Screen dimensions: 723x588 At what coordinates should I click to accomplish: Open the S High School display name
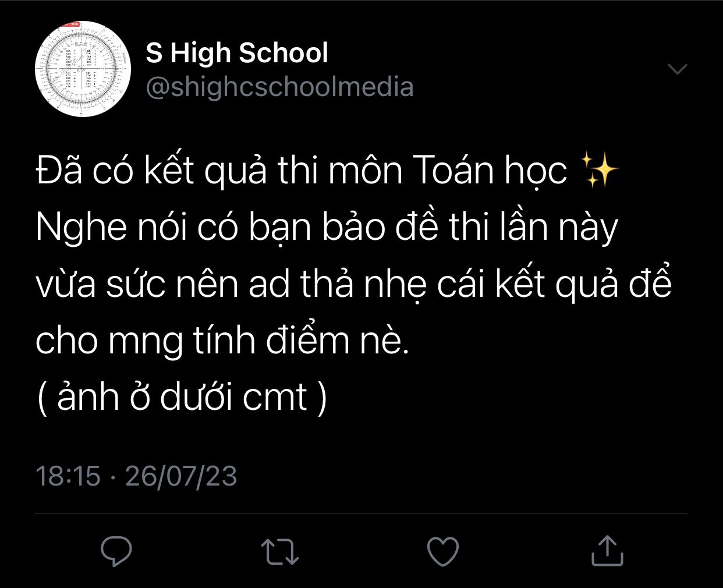click(x=236, y=53)
